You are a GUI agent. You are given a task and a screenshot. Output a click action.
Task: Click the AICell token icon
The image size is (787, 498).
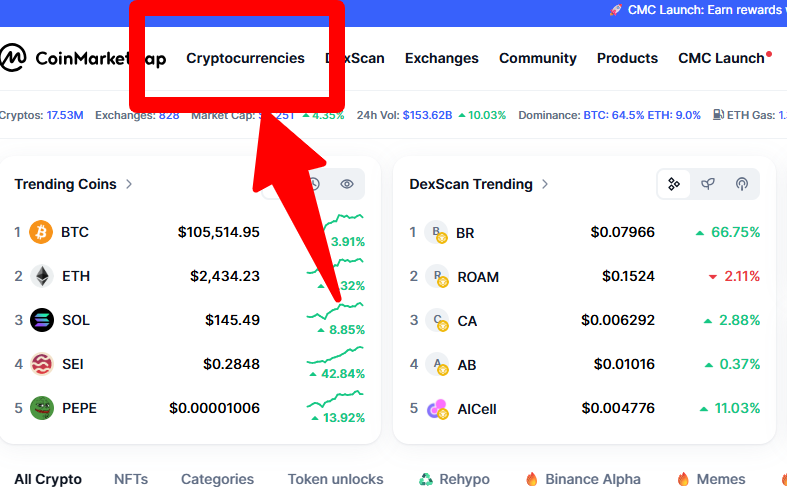coord(437,408)
